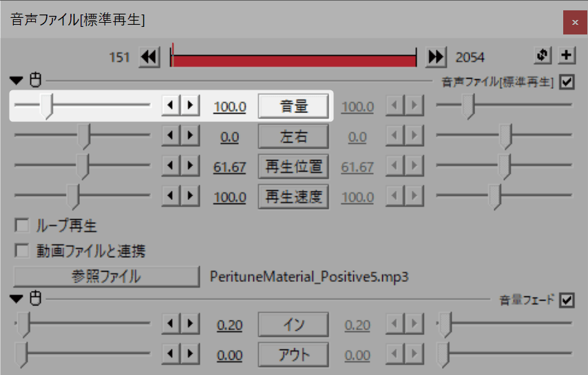The height and width of the screenshot is (375, 588).
Task: Jump to the object's last frame with fast-forward icon
Action: (436, 57)
